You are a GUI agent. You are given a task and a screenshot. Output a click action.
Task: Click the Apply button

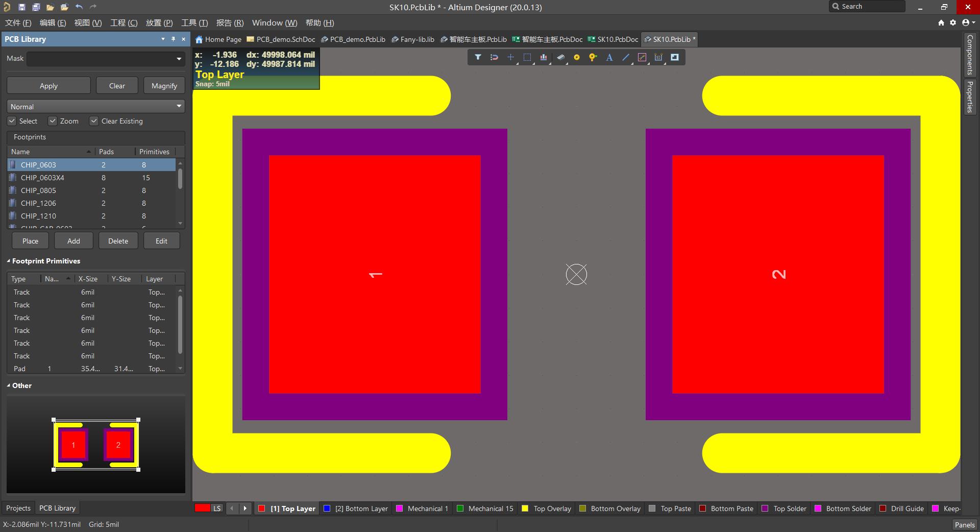(48, 86)
